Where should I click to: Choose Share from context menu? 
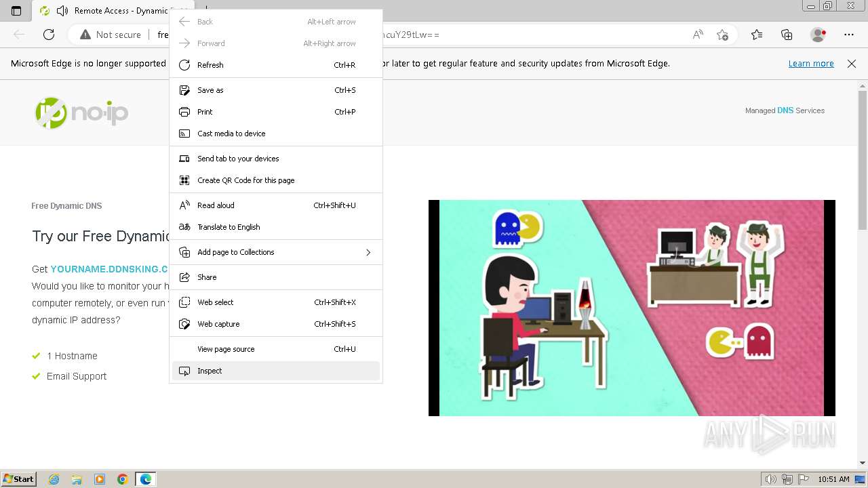click(276, 277)
